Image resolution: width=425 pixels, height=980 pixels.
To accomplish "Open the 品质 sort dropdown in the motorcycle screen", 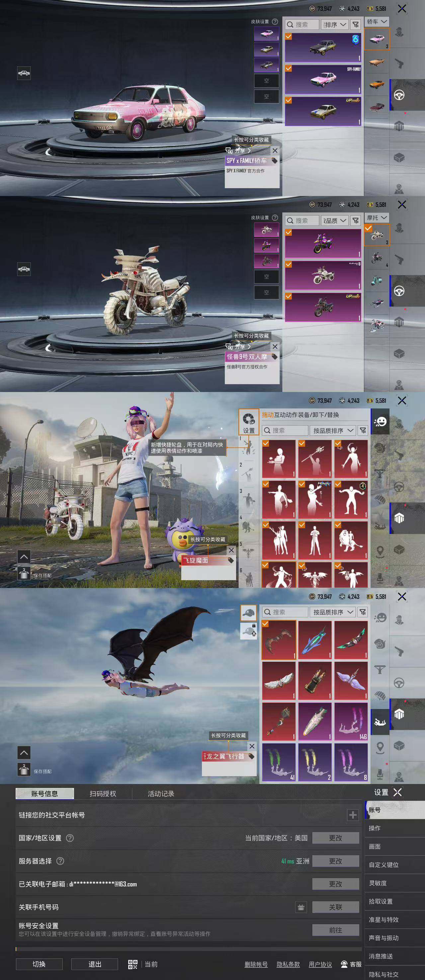I will tap(335, 221).
